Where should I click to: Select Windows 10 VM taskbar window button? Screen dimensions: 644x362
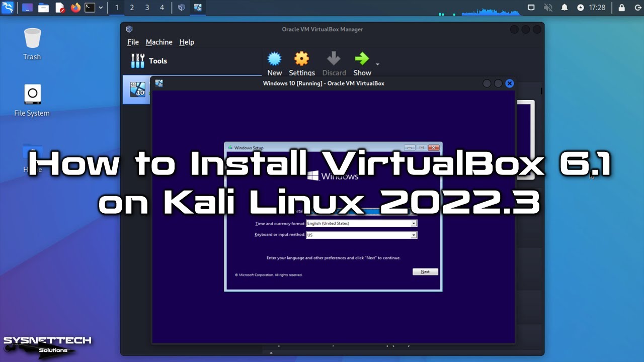(198, 8)
